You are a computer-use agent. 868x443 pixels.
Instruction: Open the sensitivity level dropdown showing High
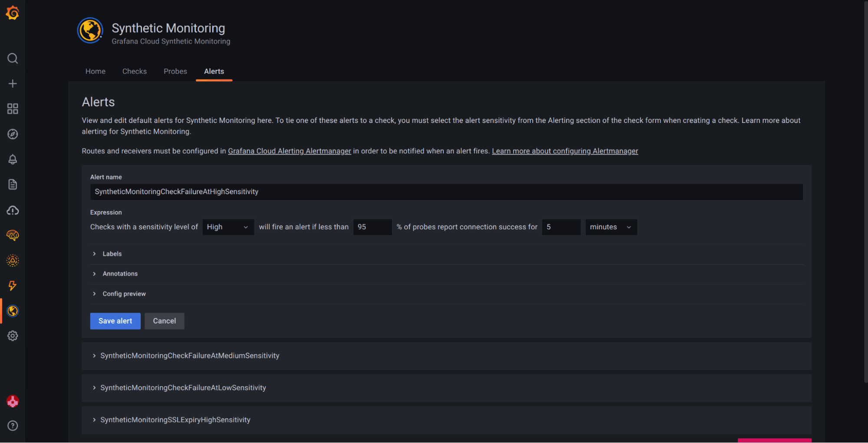228,227
